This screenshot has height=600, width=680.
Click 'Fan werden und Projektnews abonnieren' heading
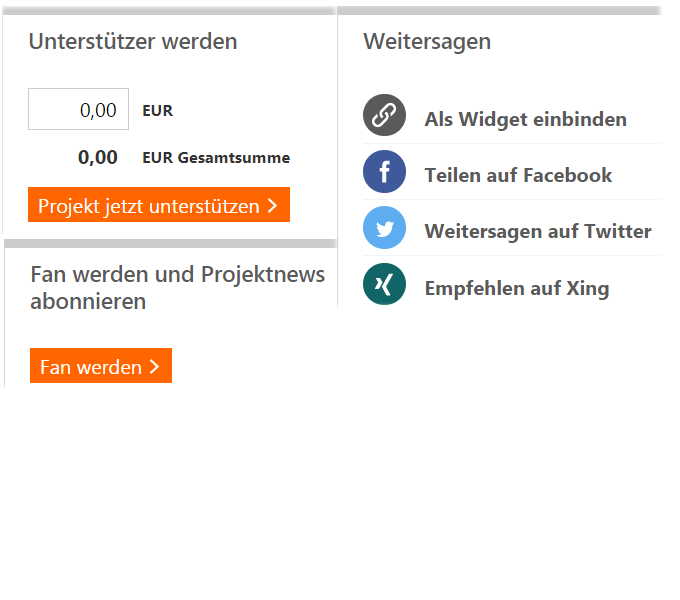click(178, 287)
